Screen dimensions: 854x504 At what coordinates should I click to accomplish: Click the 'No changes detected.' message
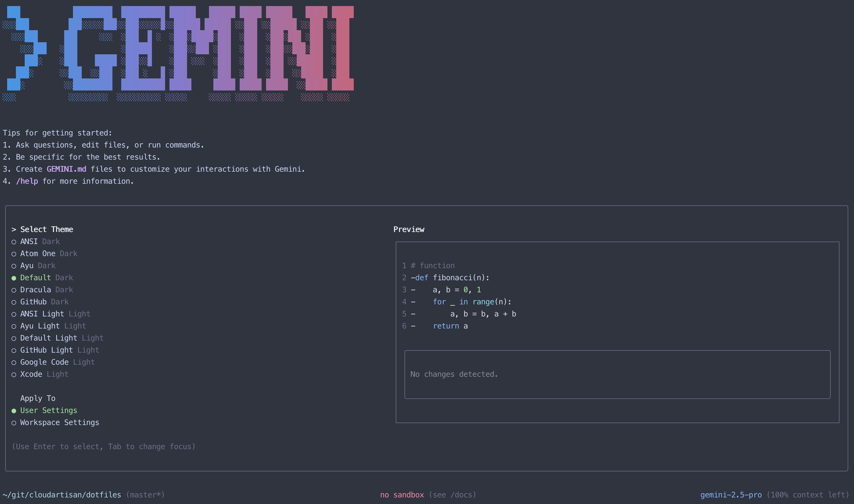(x=454, y=374)
